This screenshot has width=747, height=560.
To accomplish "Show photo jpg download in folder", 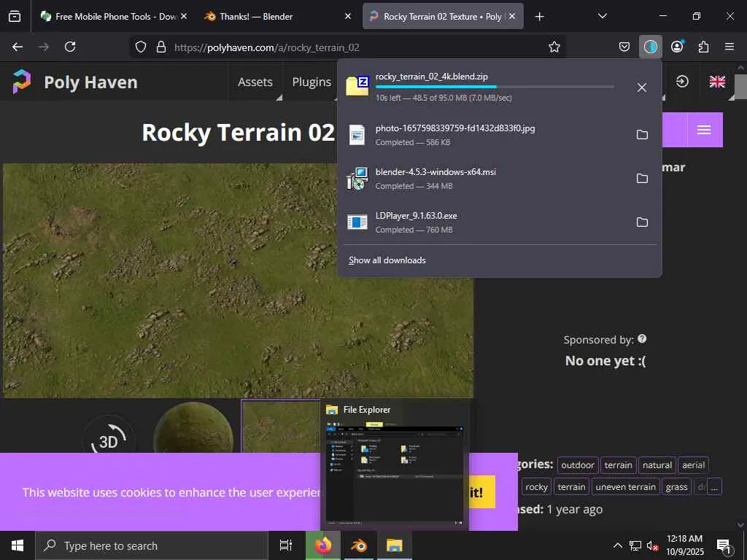I will tap(642, 135).
